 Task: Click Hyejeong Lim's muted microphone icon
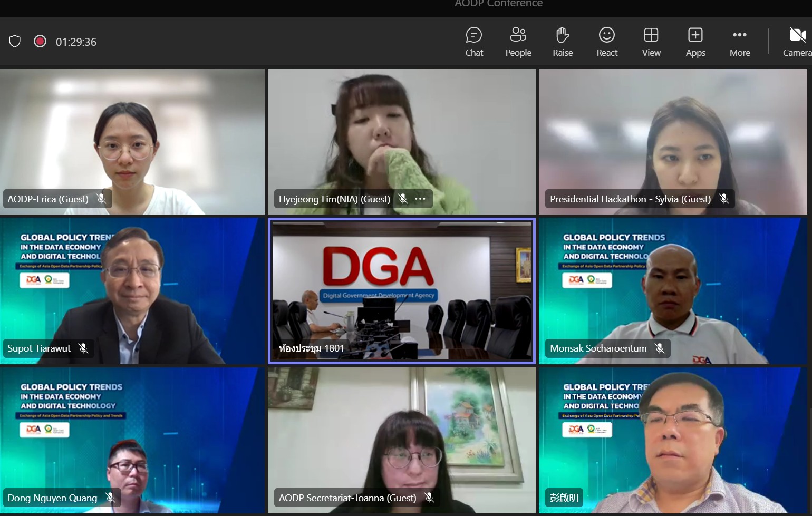click(x=403, y=199)
